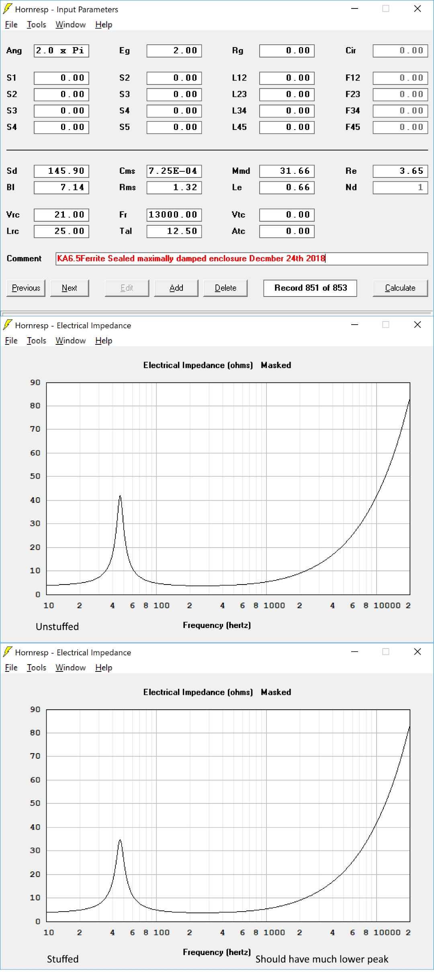Click the lightning icon in the first Electrical Impedance window

(7, 325)
